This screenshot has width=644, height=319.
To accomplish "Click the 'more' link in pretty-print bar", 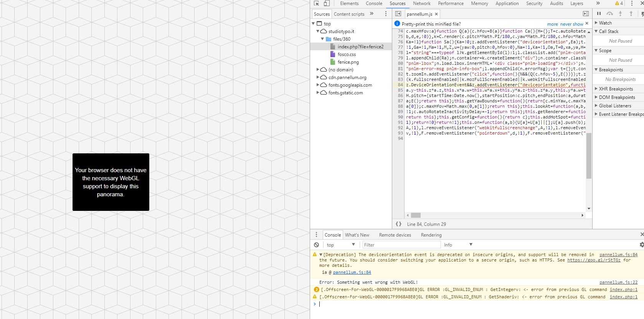I will (552, 24).
